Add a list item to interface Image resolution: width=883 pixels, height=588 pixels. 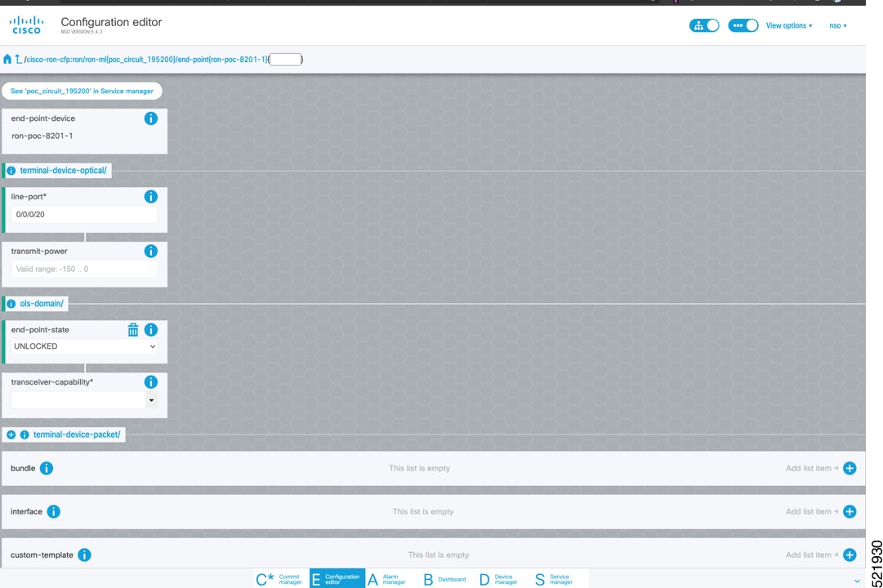850,511
